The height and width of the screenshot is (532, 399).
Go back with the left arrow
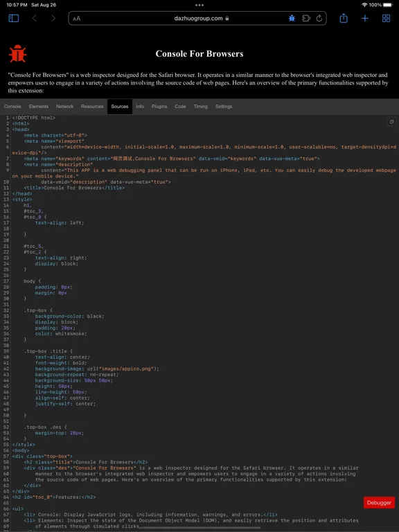click(34, 18)
